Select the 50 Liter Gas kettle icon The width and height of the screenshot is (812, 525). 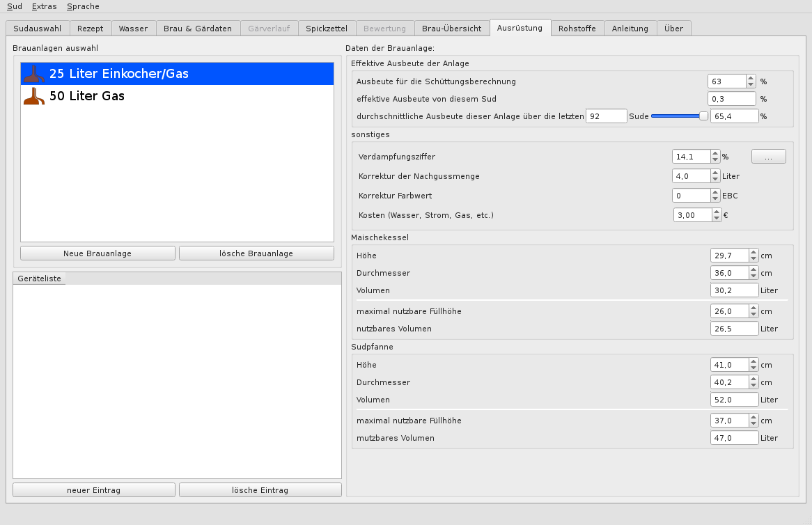[33, 96]
